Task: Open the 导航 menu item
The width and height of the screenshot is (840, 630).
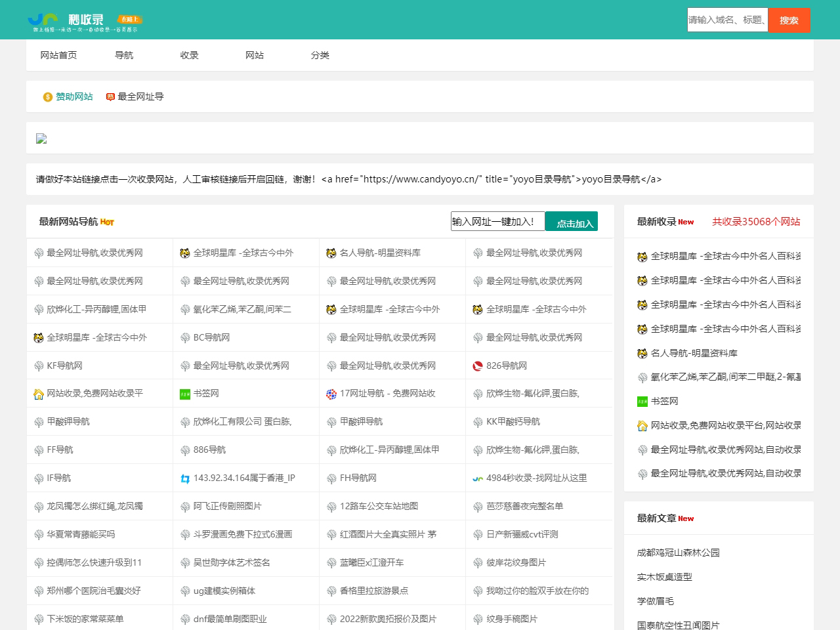Action: [124, 55]
